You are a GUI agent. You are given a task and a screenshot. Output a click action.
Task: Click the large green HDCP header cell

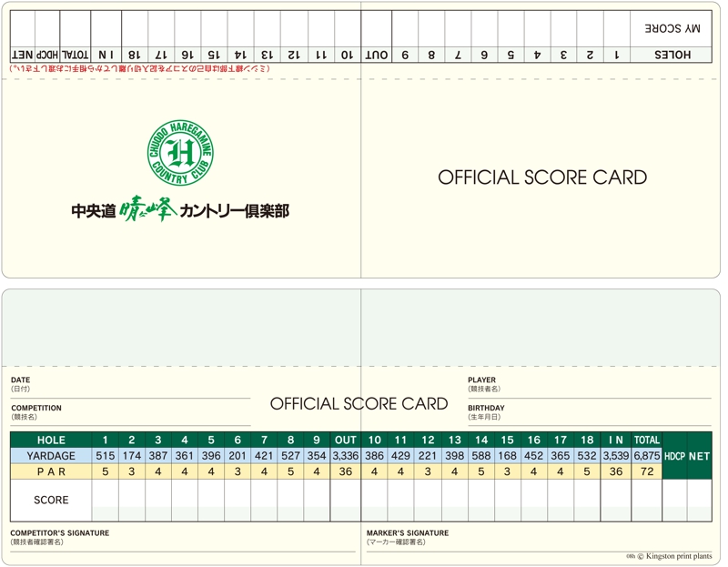674,456
